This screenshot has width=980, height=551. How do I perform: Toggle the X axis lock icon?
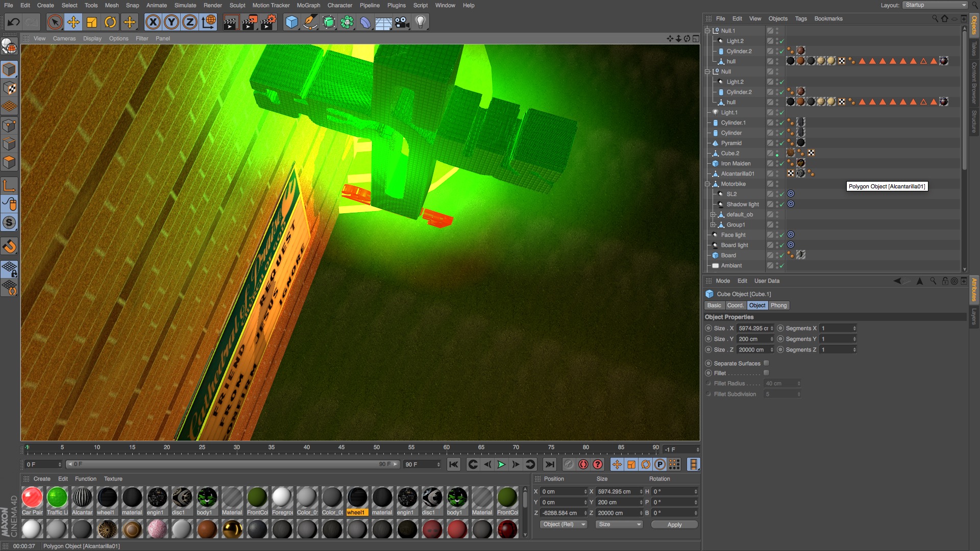click(153, 22)
